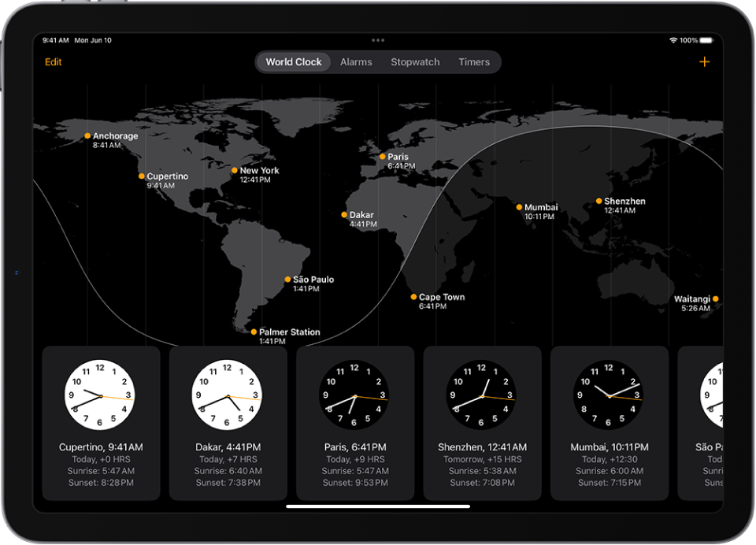Click the Wi-Fi status icon

672,39
